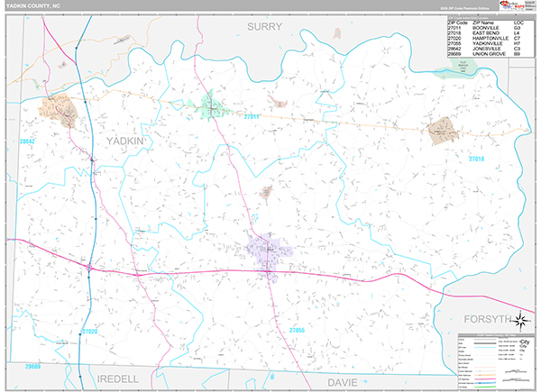Click the 27020 ZIP label on the map
Image resolution: width=541 pixels, height=392 pixels.
point(89,332)
